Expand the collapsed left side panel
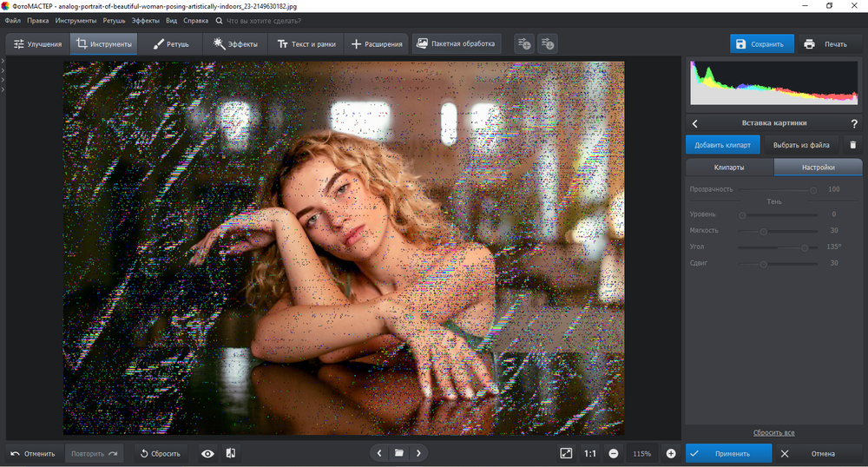 tap(3, 61)
